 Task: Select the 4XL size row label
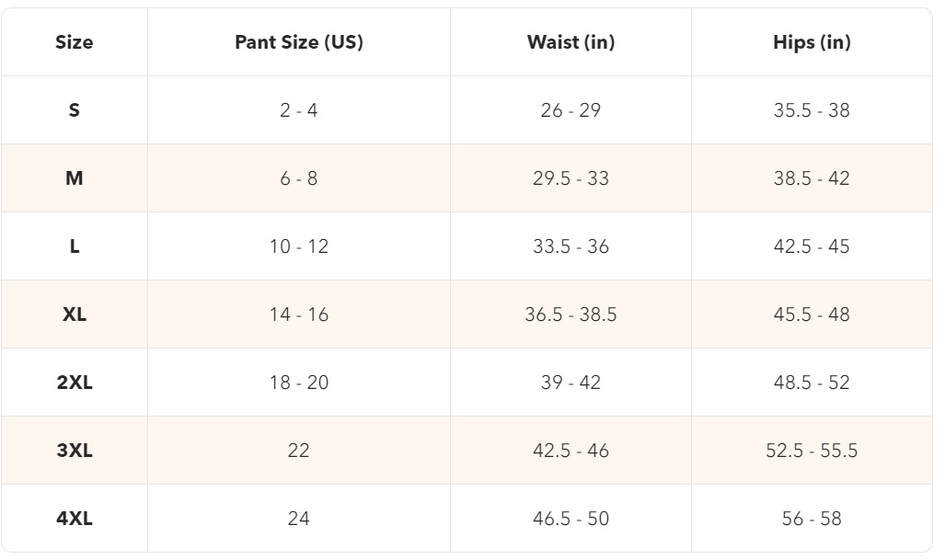[75, 519]
